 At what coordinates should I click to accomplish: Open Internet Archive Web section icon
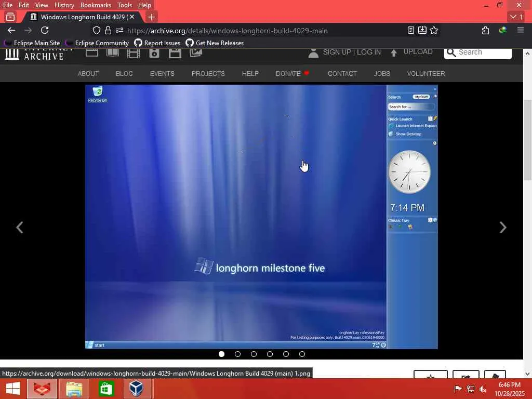point(92,52)
